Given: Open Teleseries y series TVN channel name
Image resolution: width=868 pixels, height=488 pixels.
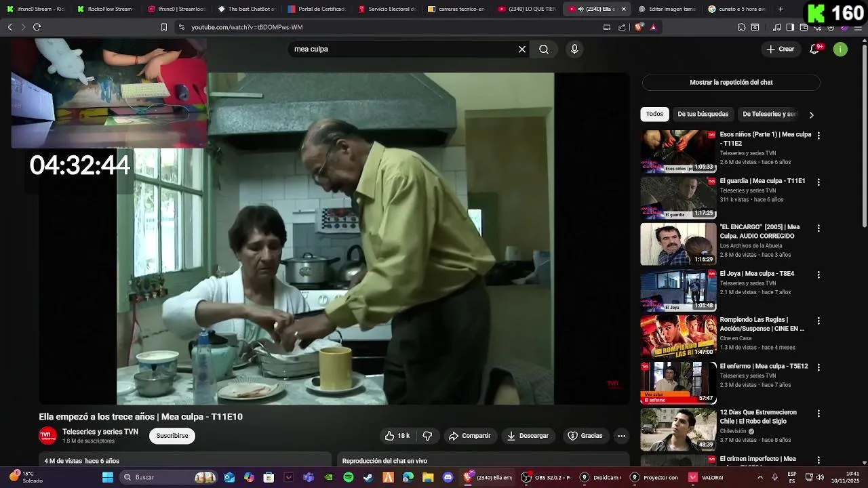Looking at the screenshot, I should tap(100, 432).
